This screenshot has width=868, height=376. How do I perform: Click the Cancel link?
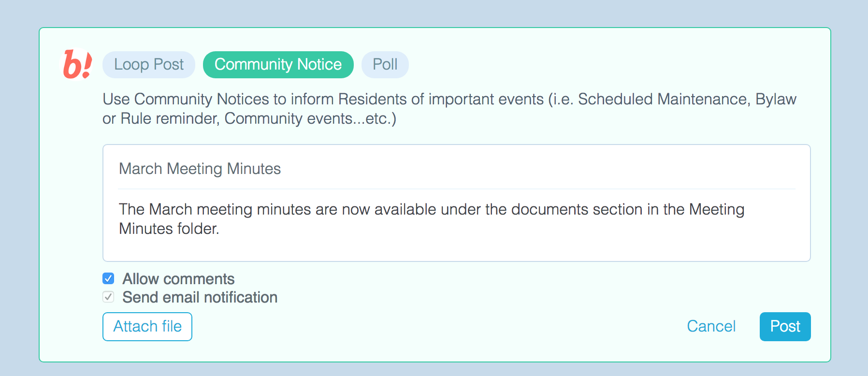(711, 326)
